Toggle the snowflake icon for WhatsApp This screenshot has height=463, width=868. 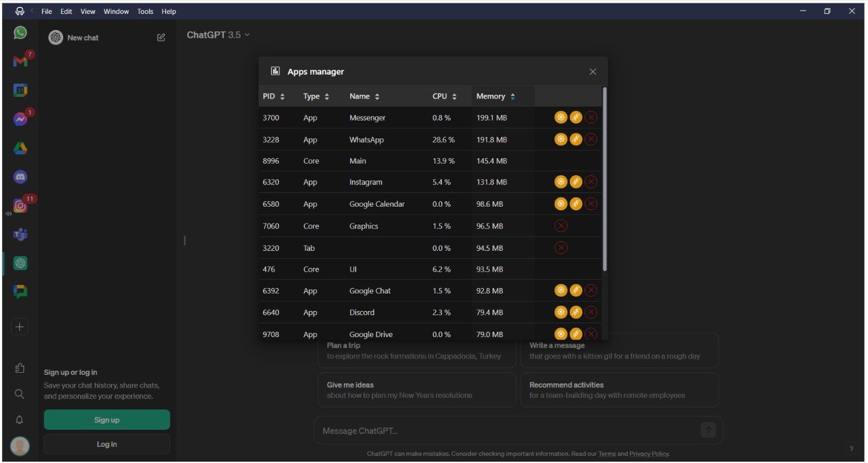pyautogui.click(x=561, y=139)
